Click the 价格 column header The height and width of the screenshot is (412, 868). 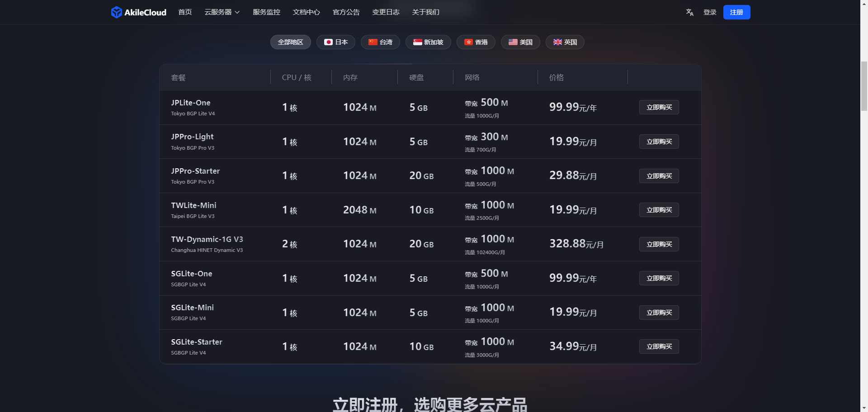(x=557, y=77)
